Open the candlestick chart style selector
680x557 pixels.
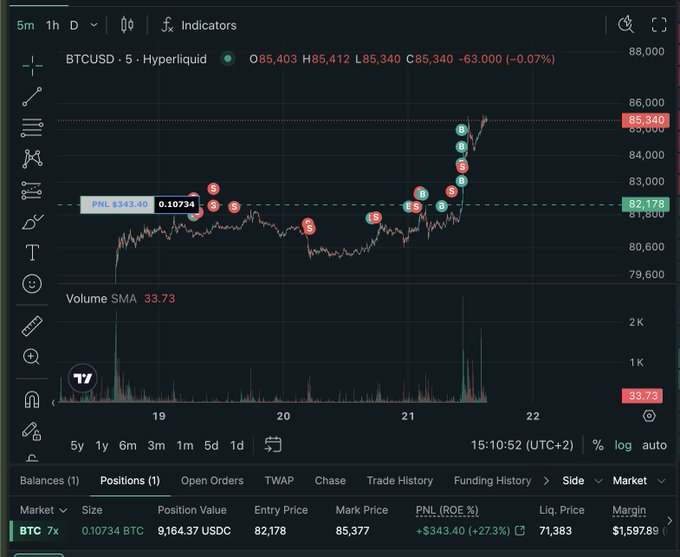pos(127,25)
